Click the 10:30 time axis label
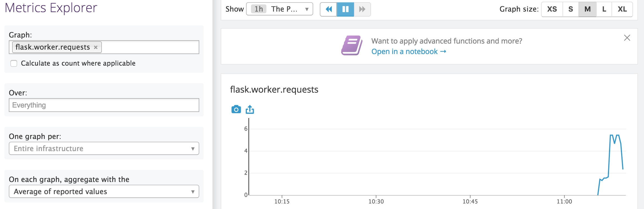The height and width of the screenshot is (209, 644). (x=376, y=202)
